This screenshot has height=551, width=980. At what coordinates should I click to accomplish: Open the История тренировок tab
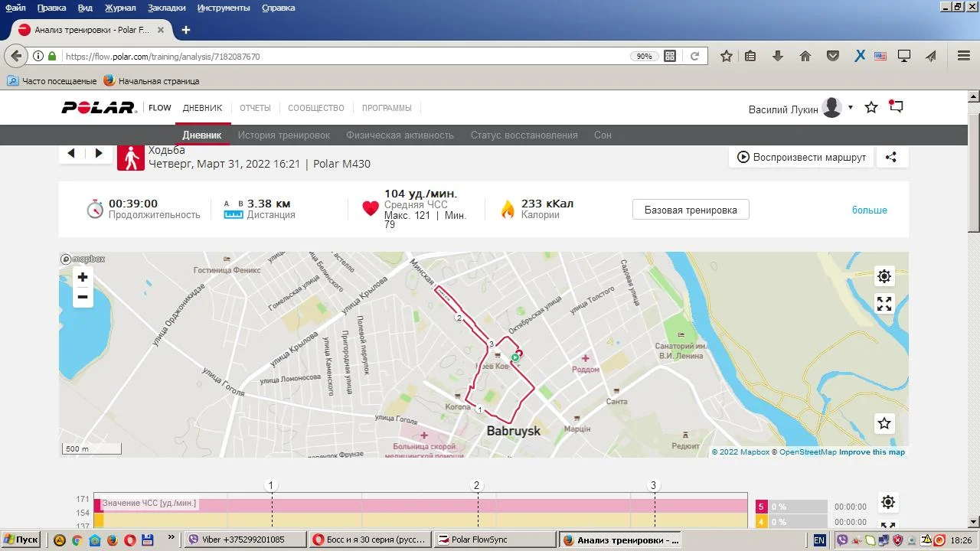[x=283, y=135]
